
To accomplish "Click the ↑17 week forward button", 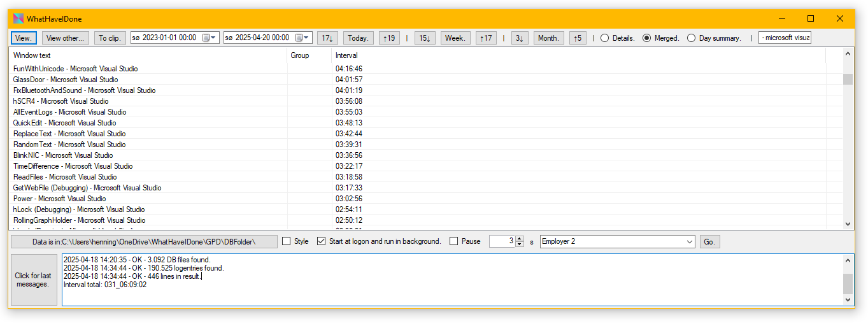I will 486,38.
